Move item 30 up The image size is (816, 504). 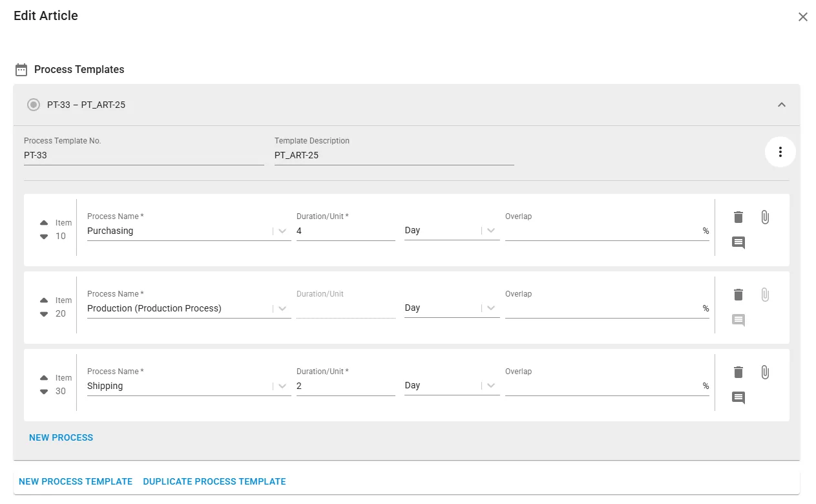click(44, 378)
